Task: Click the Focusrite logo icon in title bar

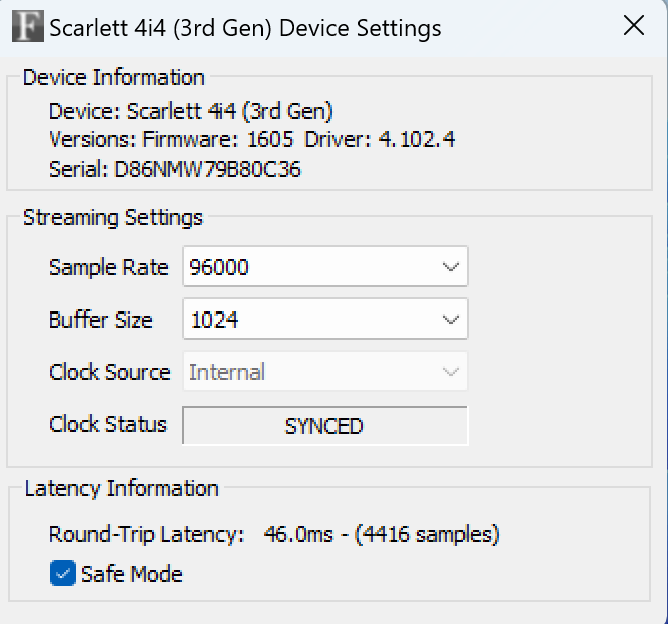Action: 28,26
